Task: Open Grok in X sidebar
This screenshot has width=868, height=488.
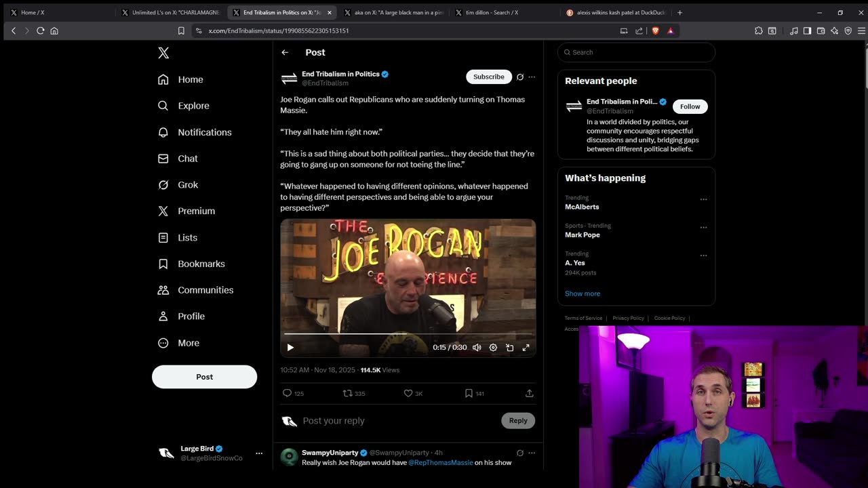Action: click(x=178, y=184)
